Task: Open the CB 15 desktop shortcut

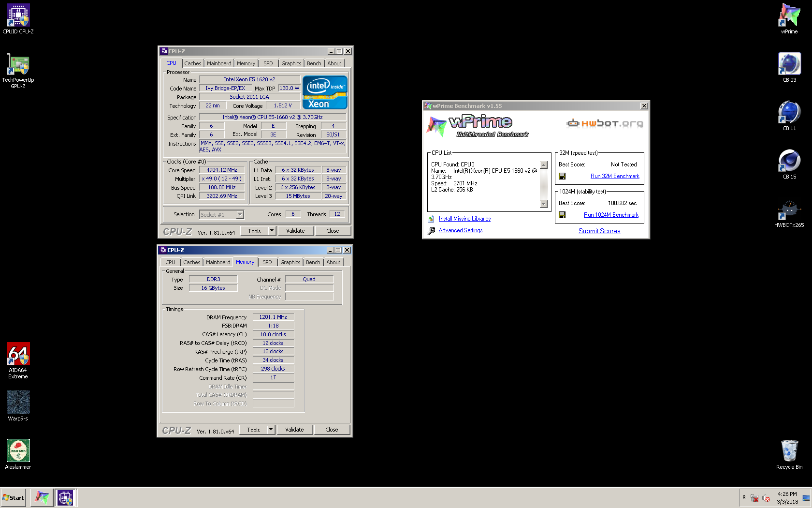Action: [789, 164]
